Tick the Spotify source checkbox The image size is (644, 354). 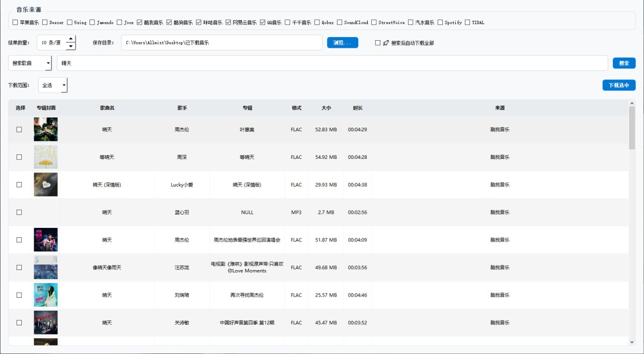(440, 22)
